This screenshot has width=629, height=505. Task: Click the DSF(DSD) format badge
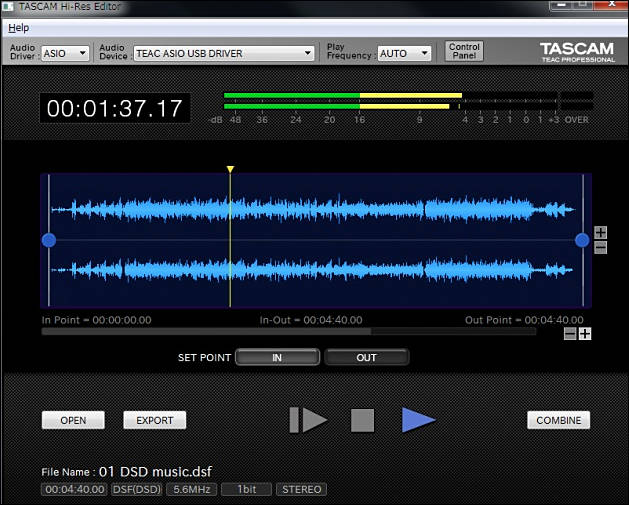136,489
